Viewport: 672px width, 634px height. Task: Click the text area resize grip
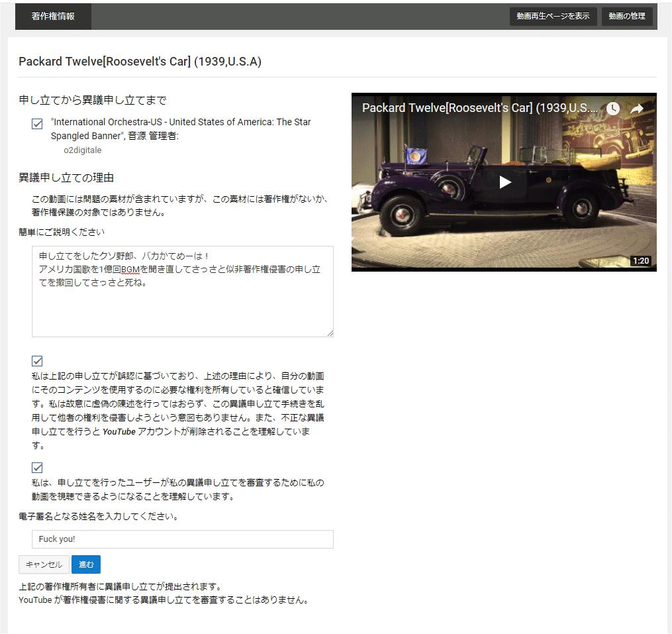coord(330,333)
